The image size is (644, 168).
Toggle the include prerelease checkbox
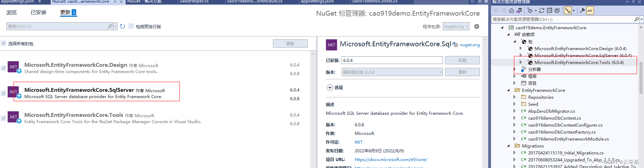[x=131, y=26]
